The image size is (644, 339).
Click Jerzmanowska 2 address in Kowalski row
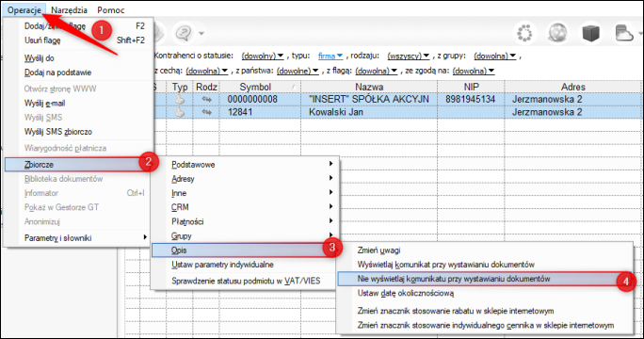point(547,112)
